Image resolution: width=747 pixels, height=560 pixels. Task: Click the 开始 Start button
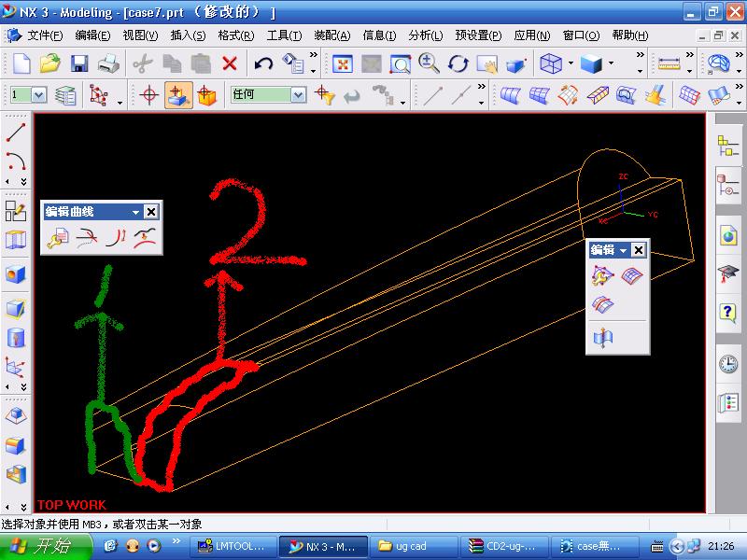click(x=46, y=546)
